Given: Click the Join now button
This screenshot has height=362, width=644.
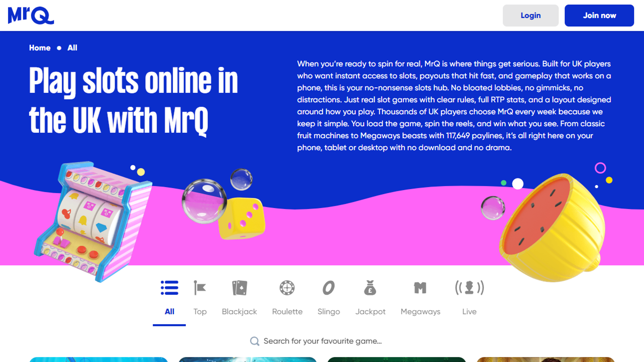Looking at the screenshot, I should click(599, 15).
